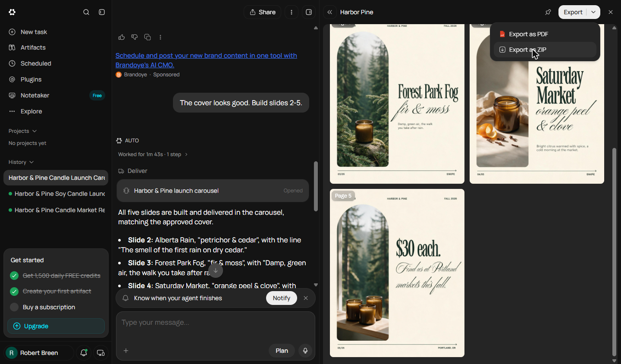Click the thumbs down icon
The width and height of the screenshot is (621, 364).
[135, 37]
